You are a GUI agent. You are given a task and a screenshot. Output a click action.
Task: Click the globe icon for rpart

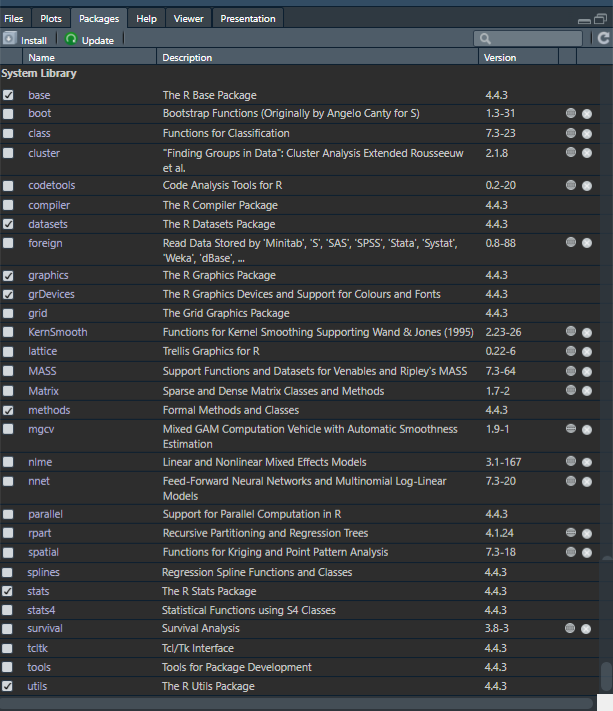tap(571, 533)
